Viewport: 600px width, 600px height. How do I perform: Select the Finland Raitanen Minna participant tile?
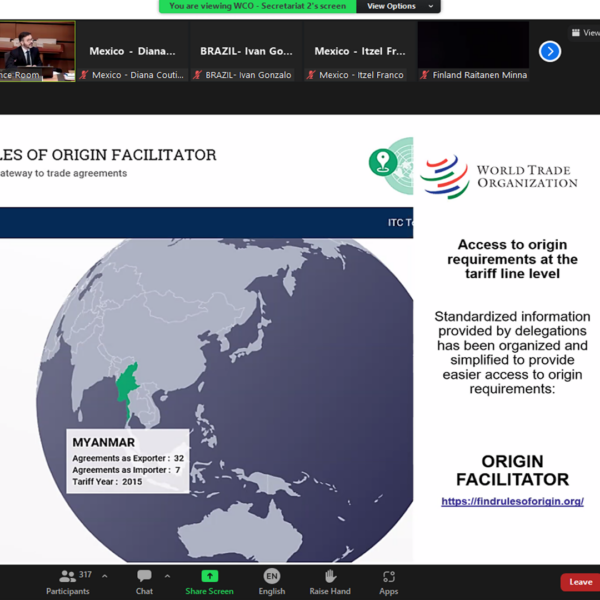473,51
